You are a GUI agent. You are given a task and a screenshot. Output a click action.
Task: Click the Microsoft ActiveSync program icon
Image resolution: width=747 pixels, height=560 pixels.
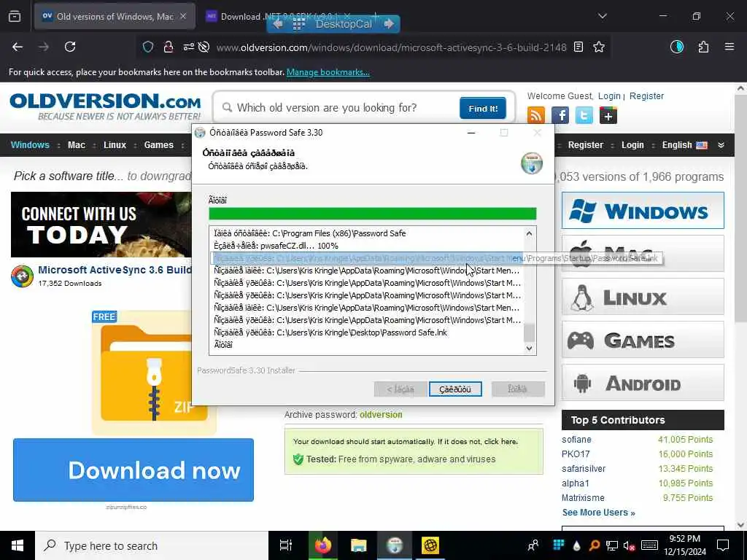coord(23,276)
